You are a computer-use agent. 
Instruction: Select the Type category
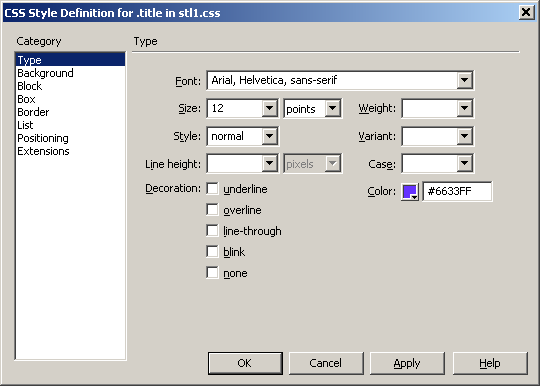pos(70,60)
